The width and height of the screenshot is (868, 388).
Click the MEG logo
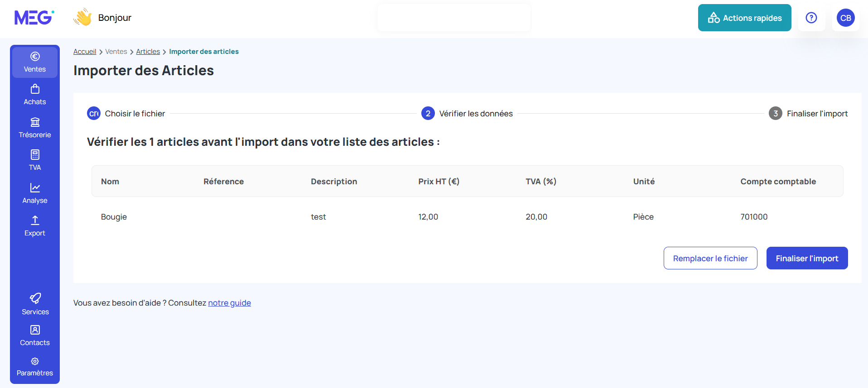[x=34, y=18]
